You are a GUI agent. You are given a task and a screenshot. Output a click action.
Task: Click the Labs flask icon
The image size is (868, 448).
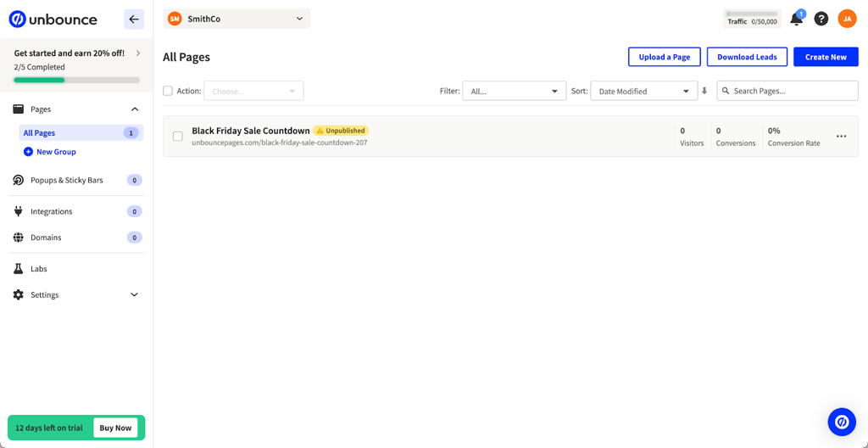(19, 268)
